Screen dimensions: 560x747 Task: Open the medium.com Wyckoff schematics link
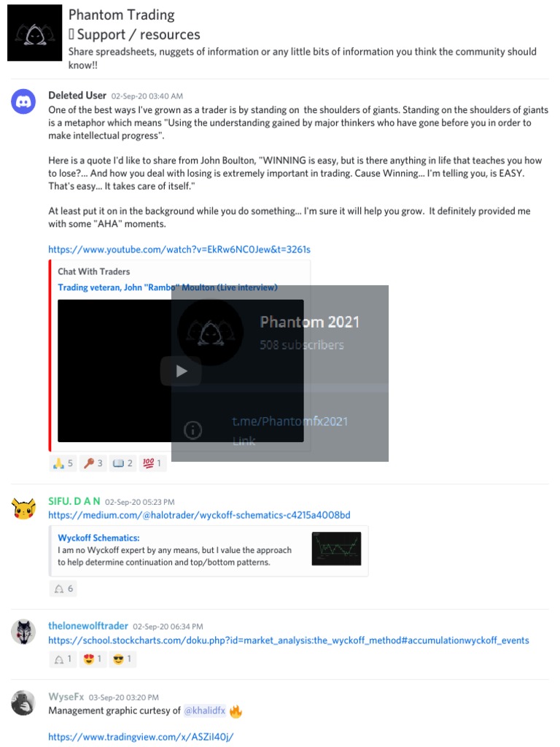click(x=199, y=515)
